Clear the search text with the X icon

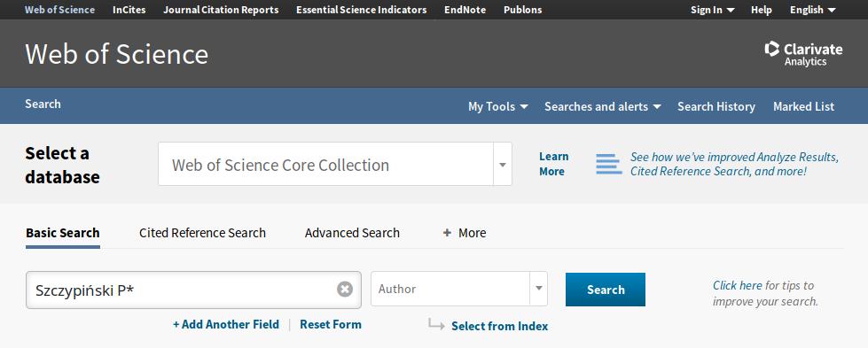click(x=345, y=290)
